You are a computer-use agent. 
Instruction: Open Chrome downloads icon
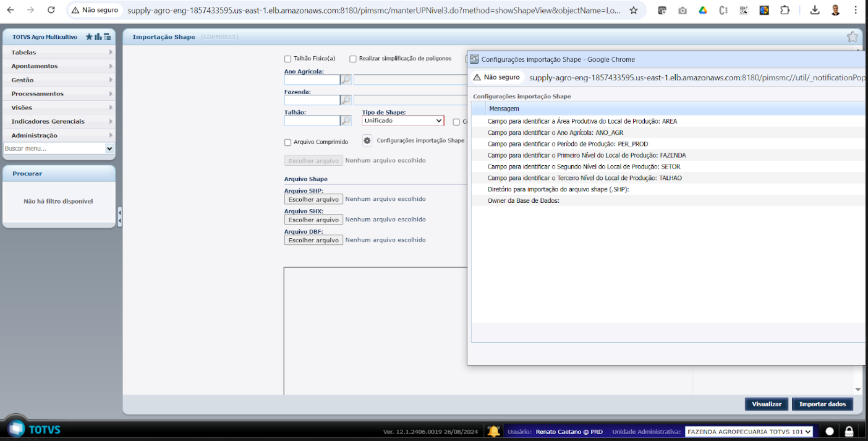(x=815, y=10)
